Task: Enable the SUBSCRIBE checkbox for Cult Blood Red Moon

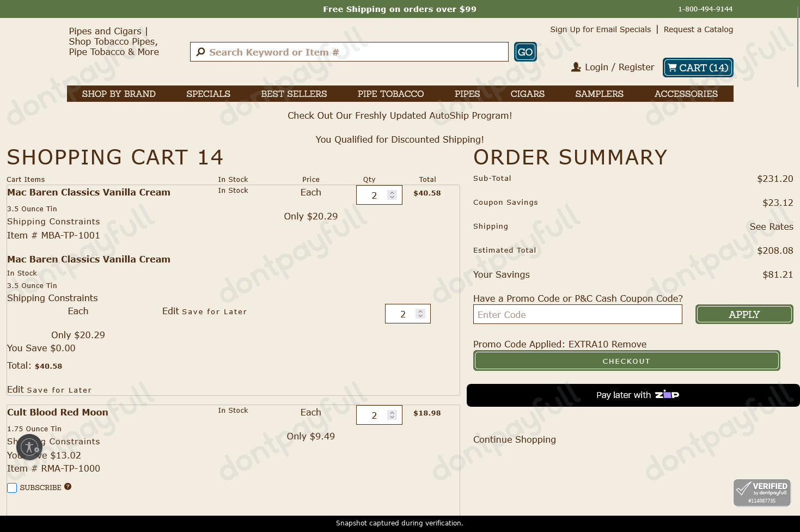Action: [x=12, y=488]
